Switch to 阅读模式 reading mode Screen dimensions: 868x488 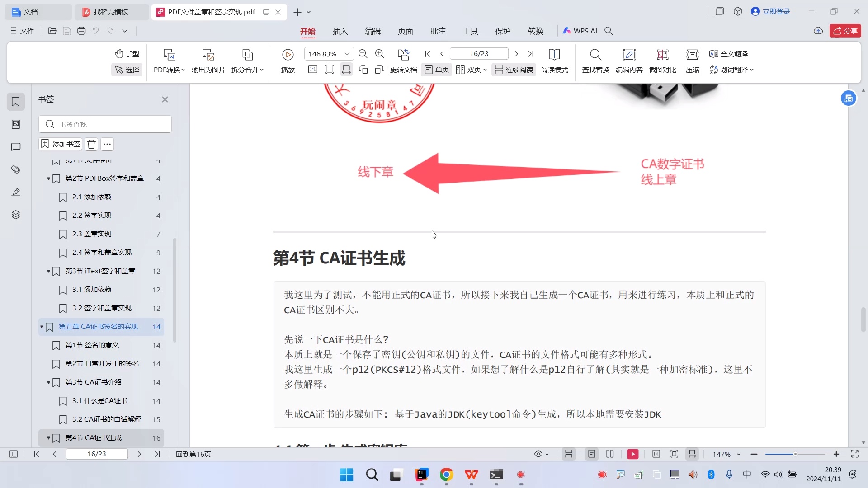click(554, 61)
